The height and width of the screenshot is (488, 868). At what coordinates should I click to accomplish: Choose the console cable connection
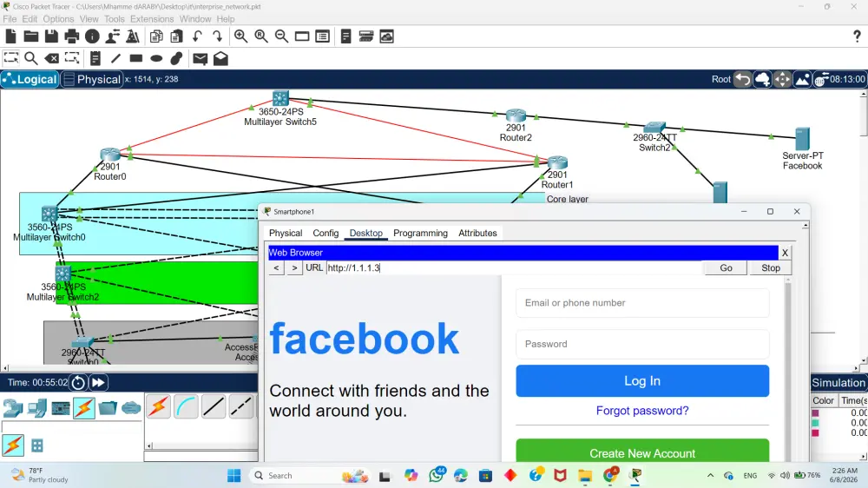(186, 407)
